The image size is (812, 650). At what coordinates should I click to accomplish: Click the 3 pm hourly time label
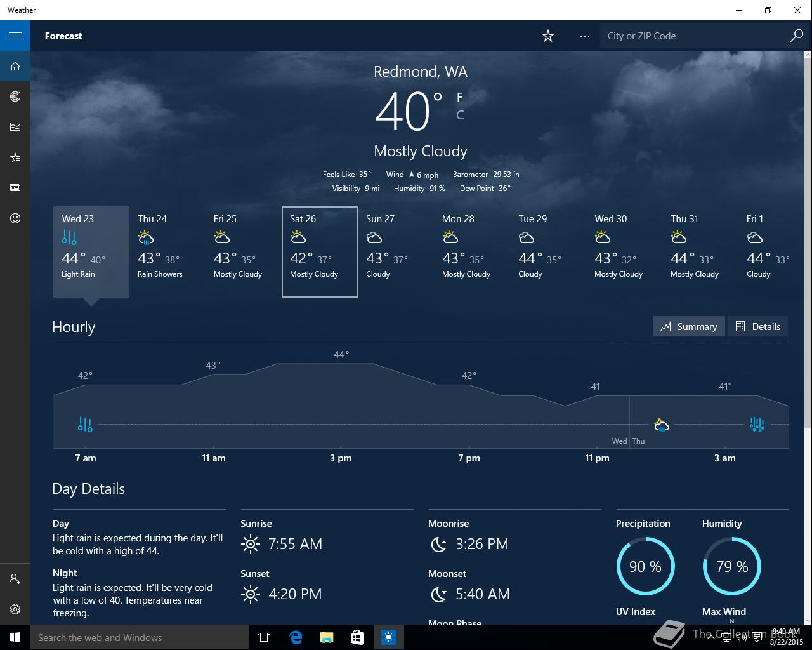pyautogui.click(x=341, y=458)
